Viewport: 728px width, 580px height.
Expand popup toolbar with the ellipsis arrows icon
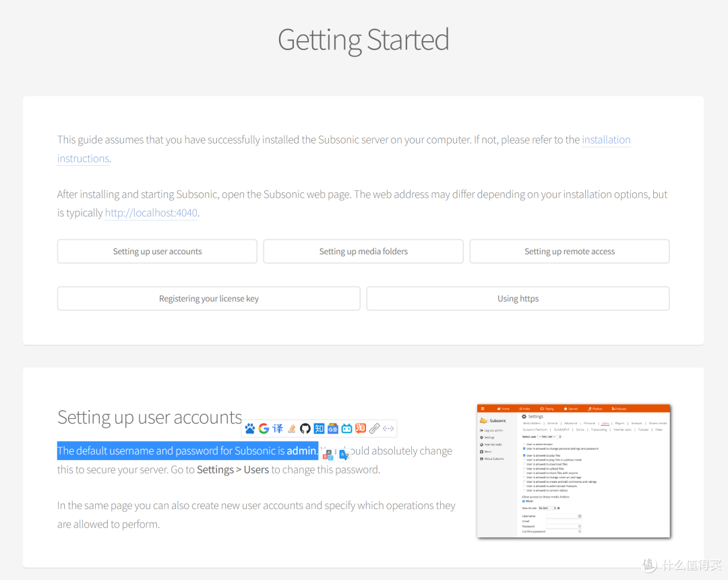click(x=388, y=428)
